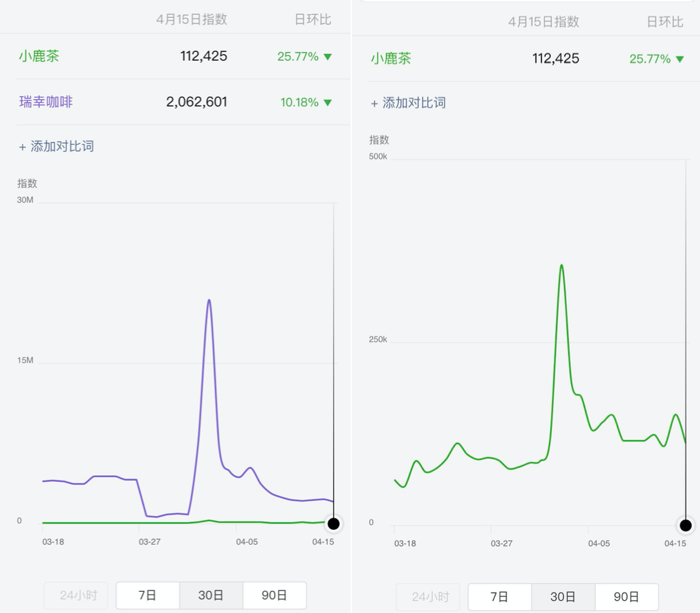700x613 pixels.
Task: Click the green down-arrow beside 25.77% in right panel
Action: tap(680, 59)
